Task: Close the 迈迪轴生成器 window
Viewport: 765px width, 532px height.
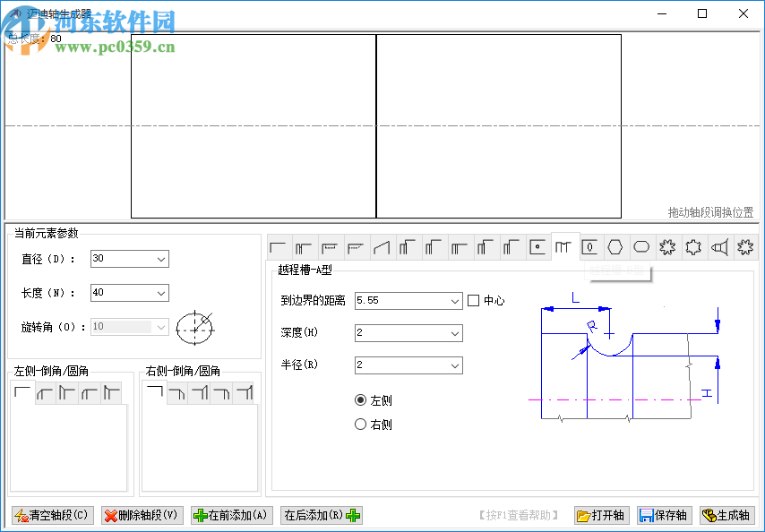Action: click(x=743, y=13)
